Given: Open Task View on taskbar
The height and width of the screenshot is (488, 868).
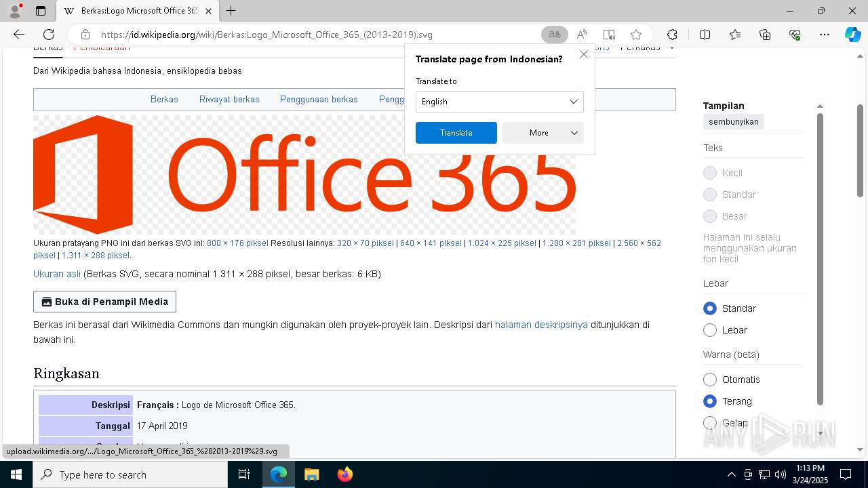Looking at the screenshot, I should pos(244,474).
